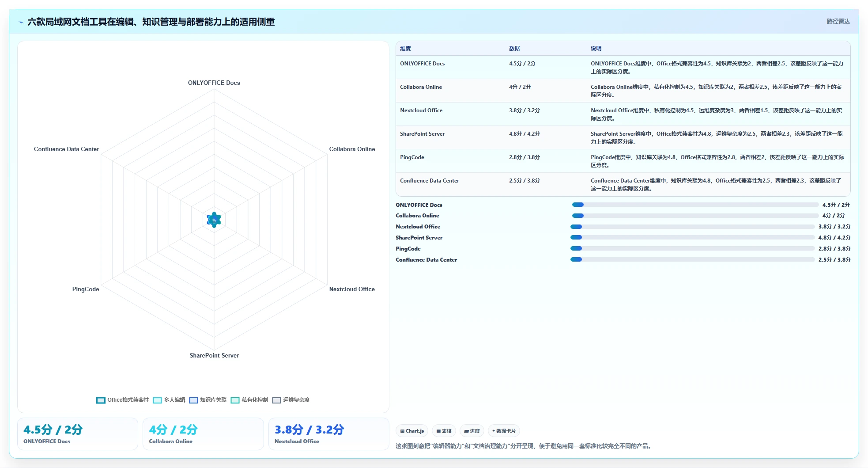Click the ONLYOFFICE Docs table row name

(422, 64)
